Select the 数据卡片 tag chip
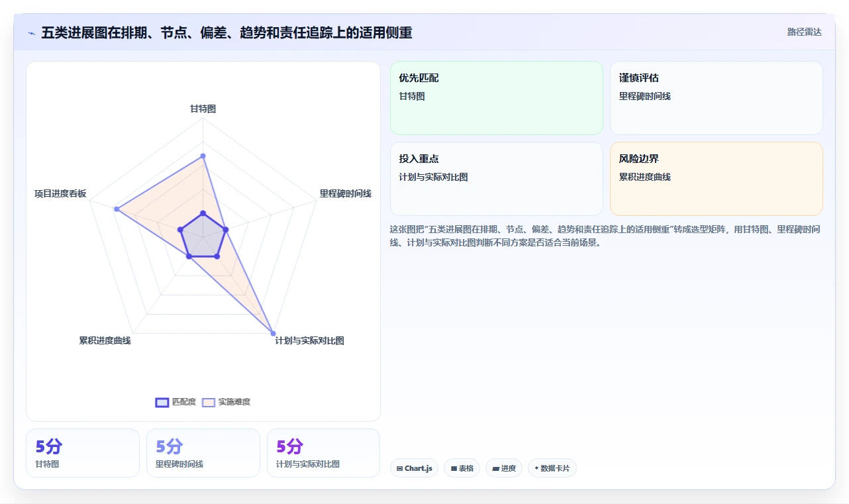 click(552, 468)
